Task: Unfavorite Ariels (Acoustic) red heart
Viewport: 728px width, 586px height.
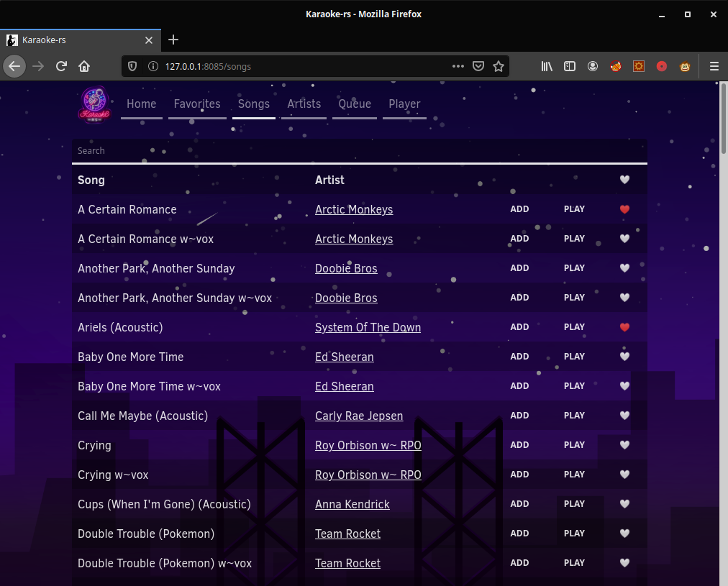Action: click(x=624, y=327)
